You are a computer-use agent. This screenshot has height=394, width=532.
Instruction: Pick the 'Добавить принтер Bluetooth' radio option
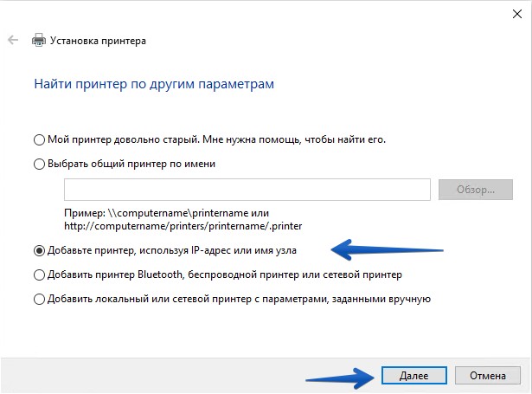(38, 275)
